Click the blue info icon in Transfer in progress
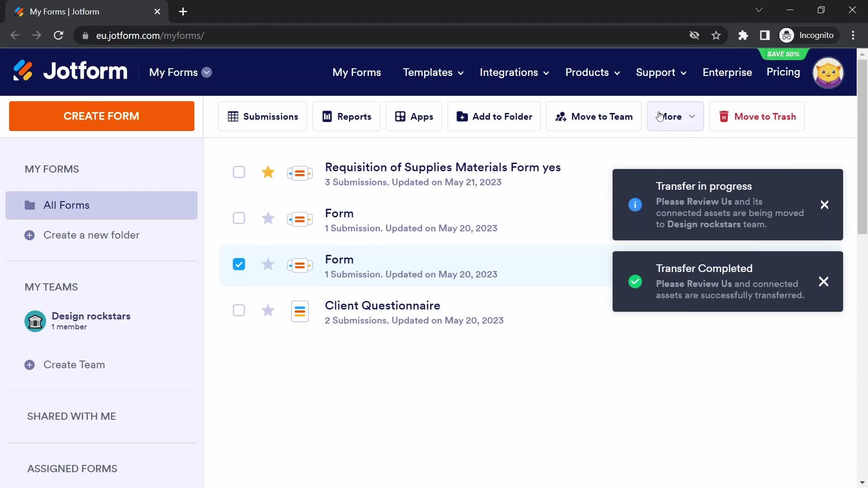868x488 pixels. click(635, 205)
